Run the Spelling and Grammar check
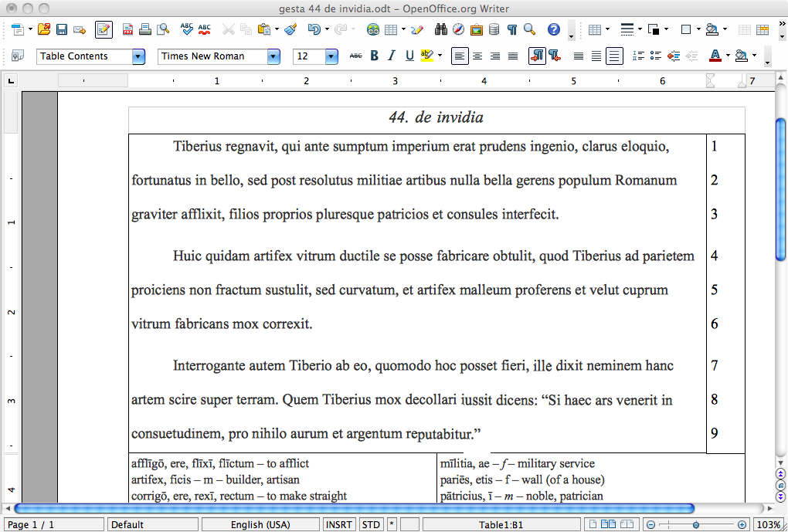788x532 pixels. point(187,29)
